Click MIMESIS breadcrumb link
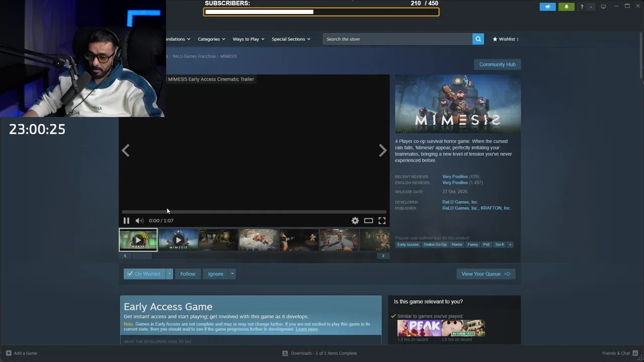 (x=228, y=56)
